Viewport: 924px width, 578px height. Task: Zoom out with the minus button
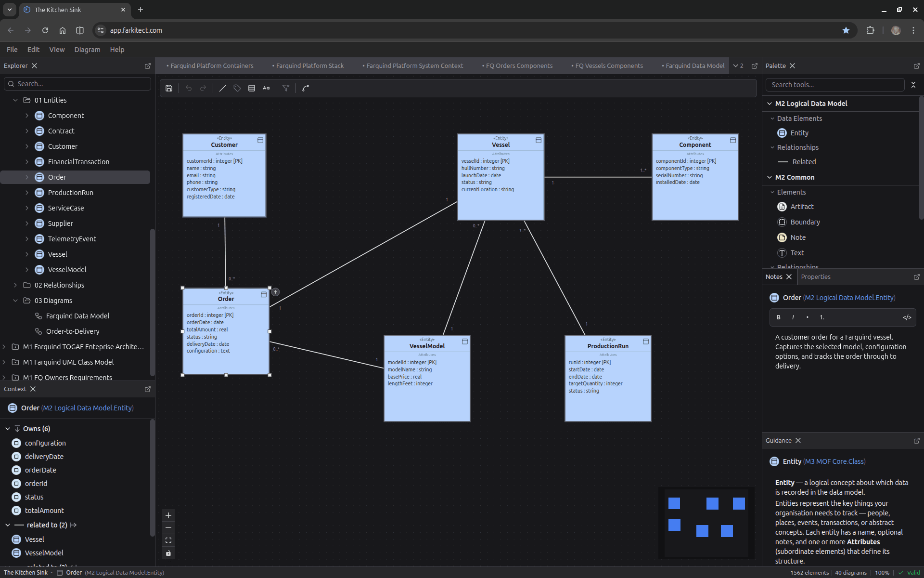coord(168,528)
